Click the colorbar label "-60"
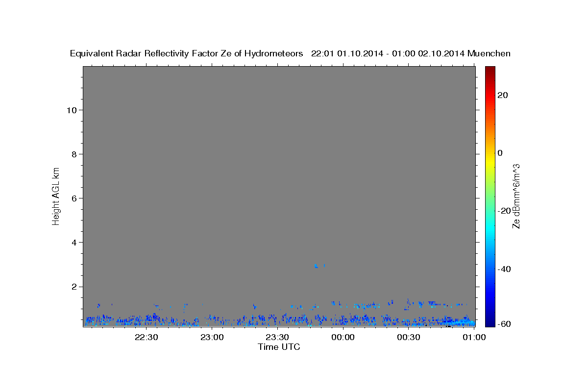This screenshot has width=588, height=392. click(x=504, y=323)
